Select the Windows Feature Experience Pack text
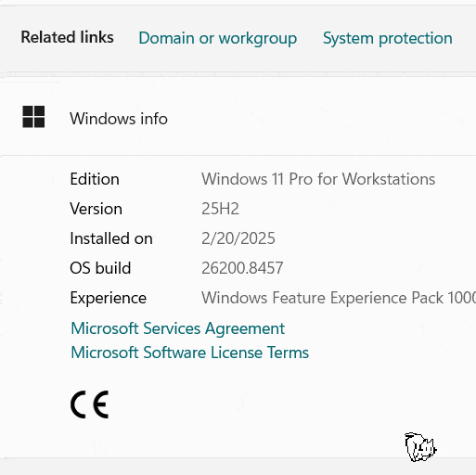 point(339,298)
